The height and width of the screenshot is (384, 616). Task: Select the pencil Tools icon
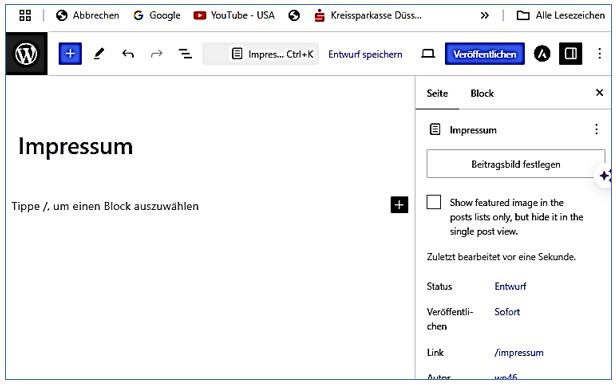99,53
